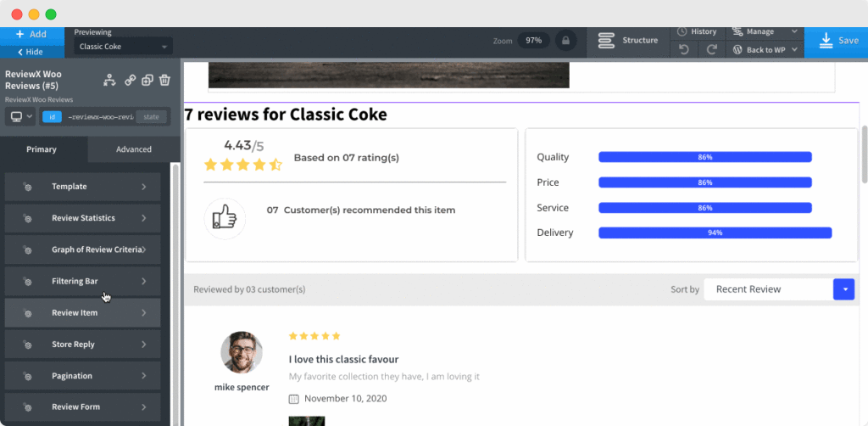Click the Filtering Bar gear icon
The width and height of the screenshot is (868, 426).
tap(27, 282)
